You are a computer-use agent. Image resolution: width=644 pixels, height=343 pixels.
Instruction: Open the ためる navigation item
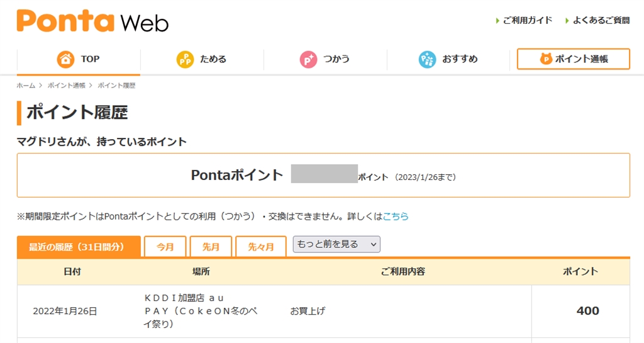point(202,60)
